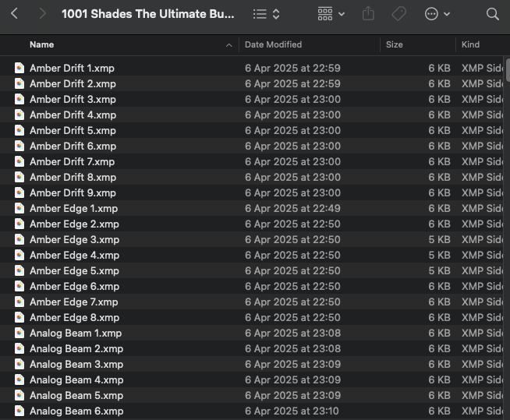Screen dimensions: 510x420
Task: Open the Group By grid dropdown
Action: tap(331, 14)
